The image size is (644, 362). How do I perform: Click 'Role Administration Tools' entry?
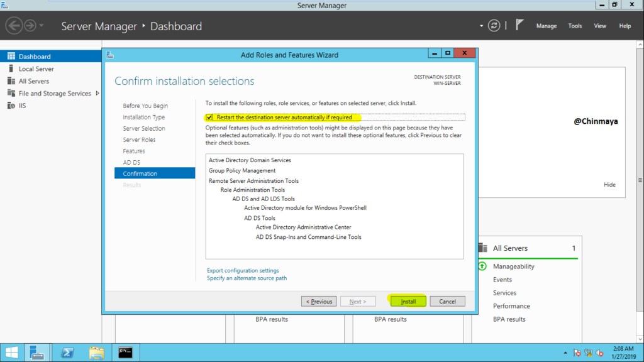(253, 190)
